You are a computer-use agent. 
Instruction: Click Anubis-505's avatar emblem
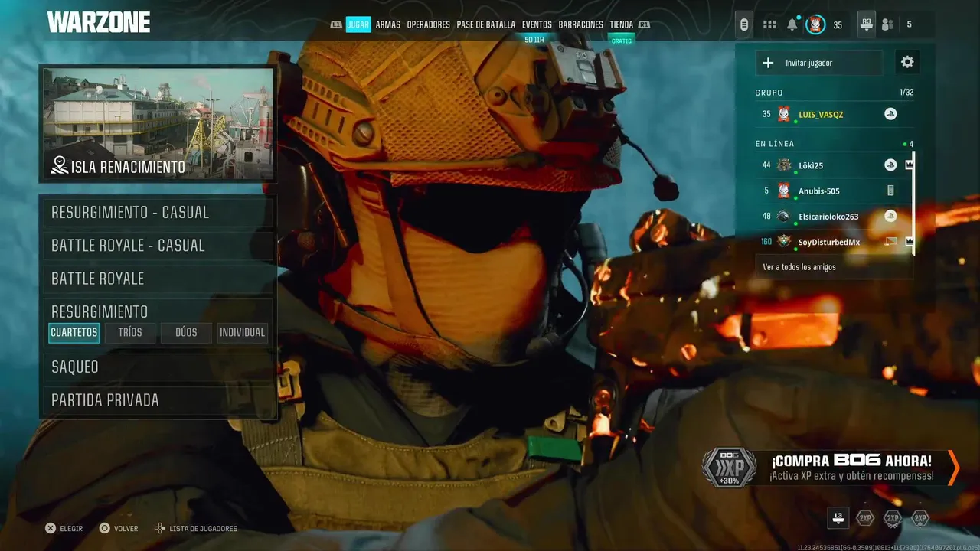(784, 191)
